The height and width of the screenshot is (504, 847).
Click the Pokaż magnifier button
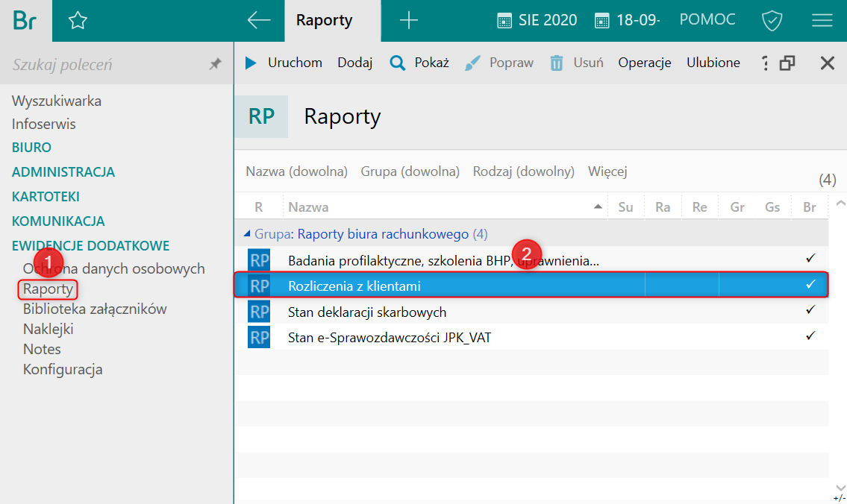[x=398, y=63]
